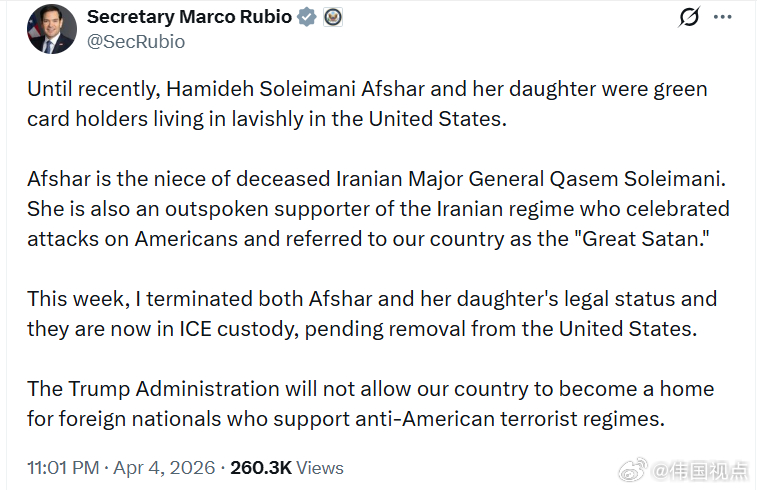Click the government seal affiliation badge
The image size is (757, 490).
333,17
